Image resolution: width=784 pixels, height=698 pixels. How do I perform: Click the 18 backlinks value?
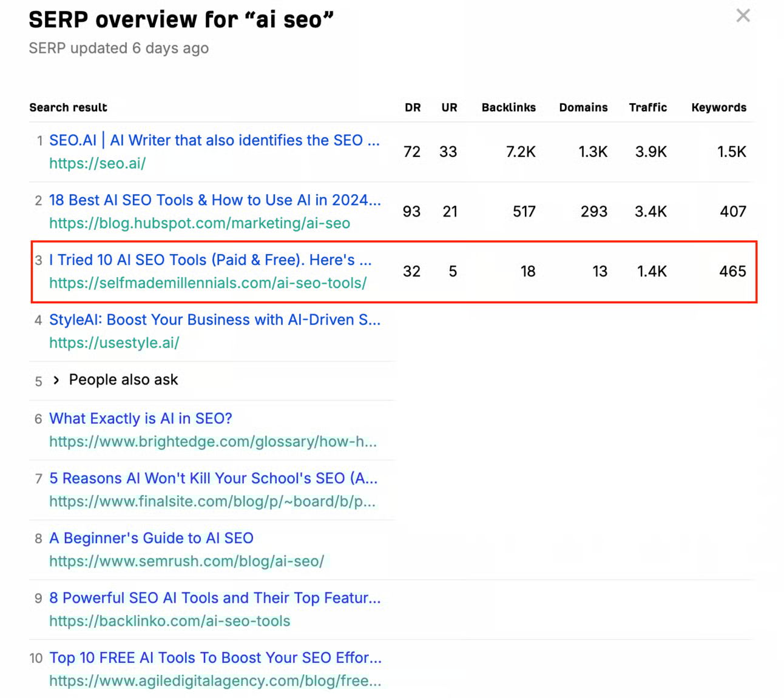pyautogui.click(x=528, y=271)
